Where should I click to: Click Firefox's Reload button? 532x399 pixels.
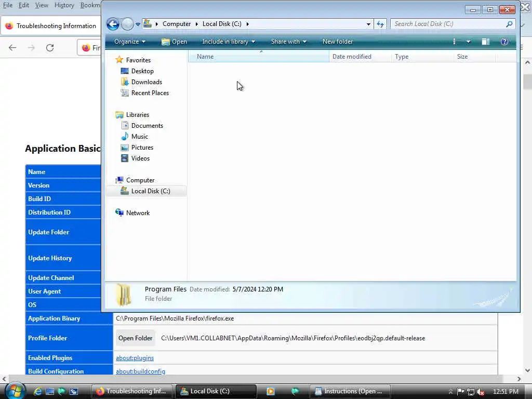(x=50, y=48)
